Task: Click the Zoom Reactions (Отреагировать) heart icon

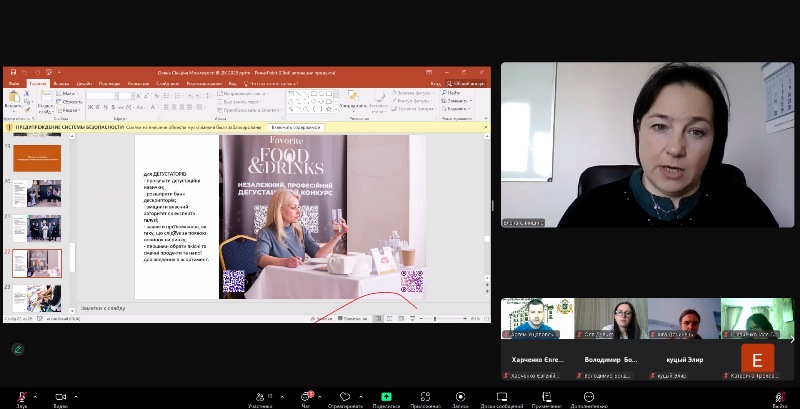Action: (x=345, y=397)
